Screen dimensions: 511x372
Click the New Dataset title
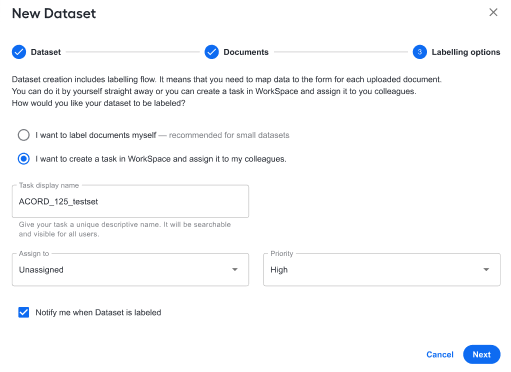point(54,14)
